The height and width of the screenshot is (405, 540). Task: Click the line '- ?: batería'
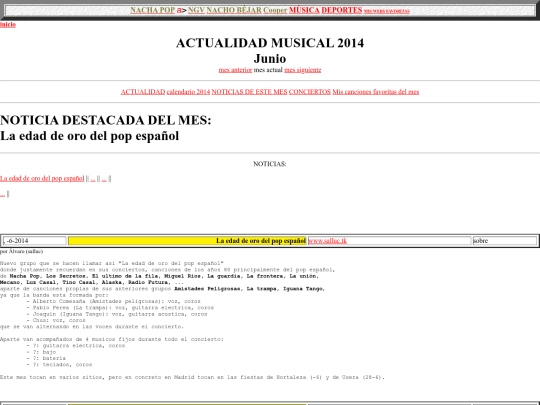(x=46, y=358)
